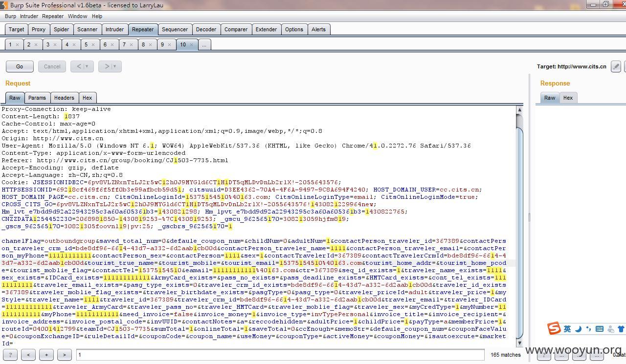Viewport: 626px width, 364px height.
Task: Toggle the half-moon width mode icon
Action: pos(578,329)
